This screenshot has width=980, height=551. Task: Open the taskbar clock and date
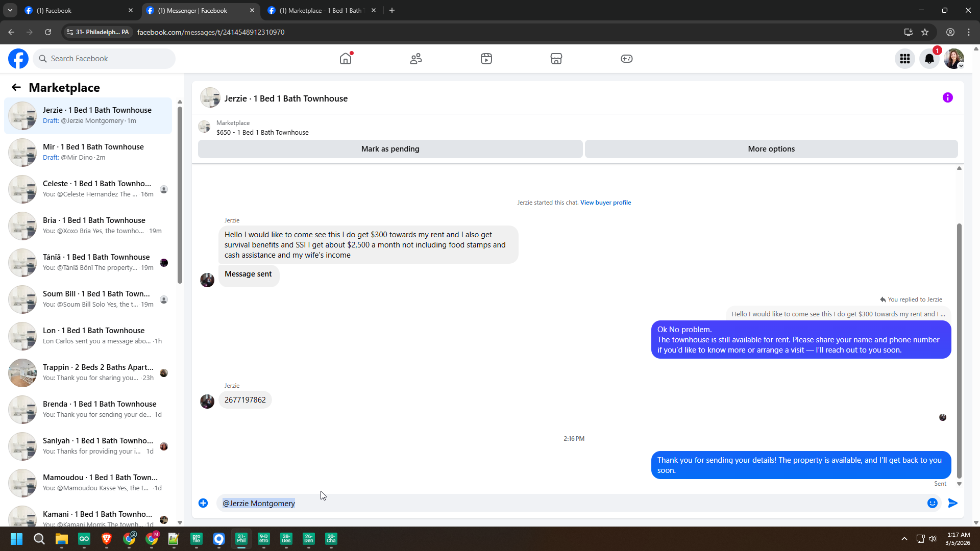[x=958, y=539]
